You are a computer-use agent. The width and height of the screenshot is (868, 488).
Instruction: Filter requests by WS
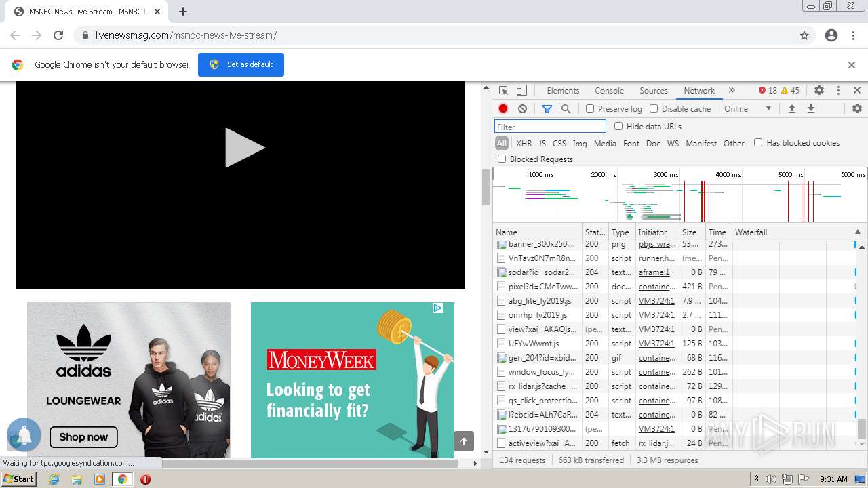click(x=673, y=143)
